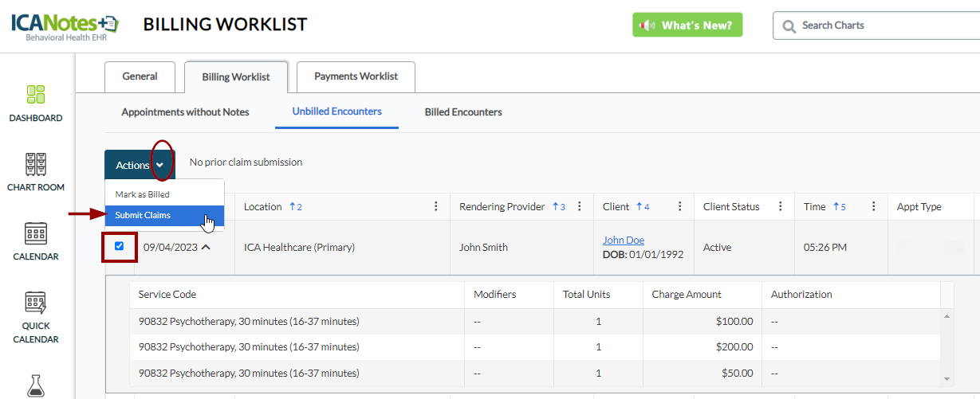Image resolution: width=980 pixels, height=399 pixels.
Task: Choose Submit Claims from Actions menu
Action: tap(143, 215)
